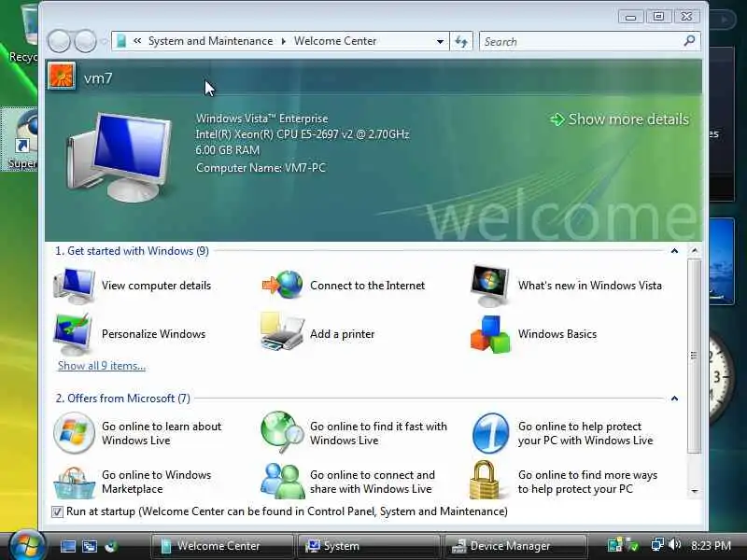This screenshot has height=560, width=747.
Task: Click the vertical scrollbar thumb
Action: tap(695, 357)
